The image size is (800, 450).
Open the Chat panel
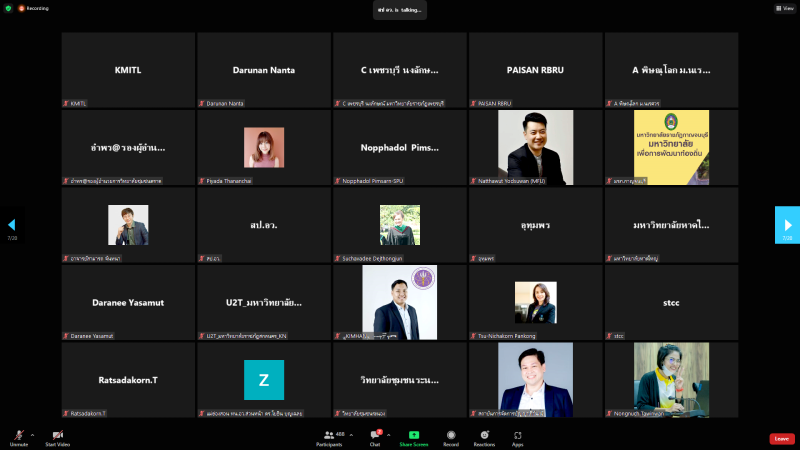pos(376,437)
